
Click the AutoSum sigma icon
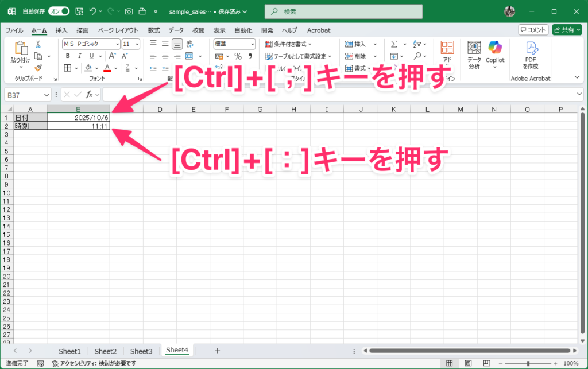coord(394,44)
